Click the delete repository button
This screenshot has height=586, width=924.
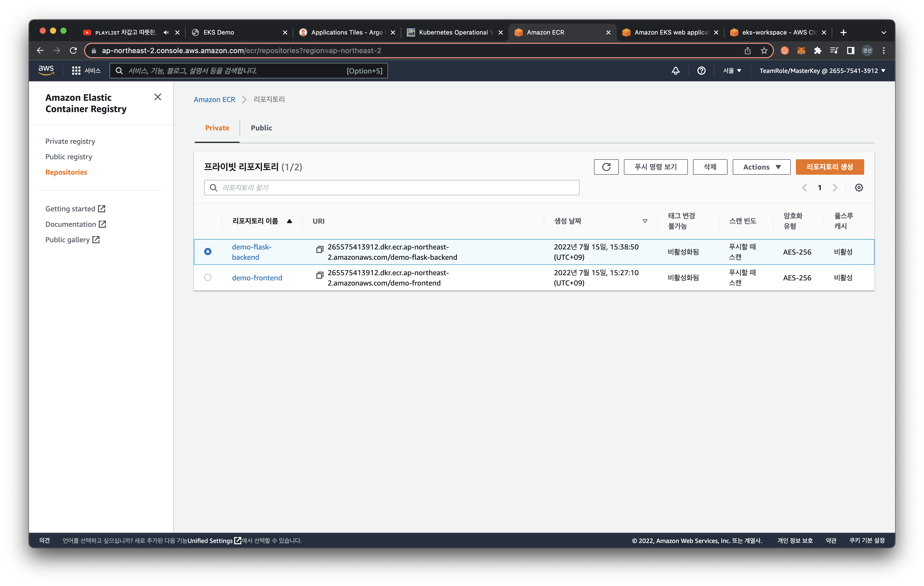(710, 167)
